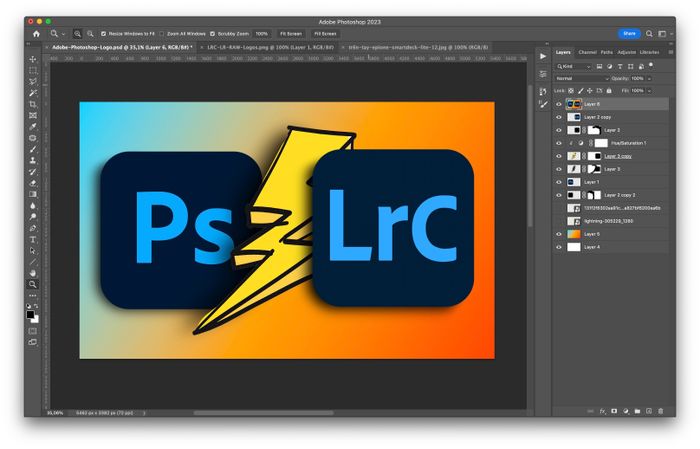Select the Gradient tool

[33, 194]
